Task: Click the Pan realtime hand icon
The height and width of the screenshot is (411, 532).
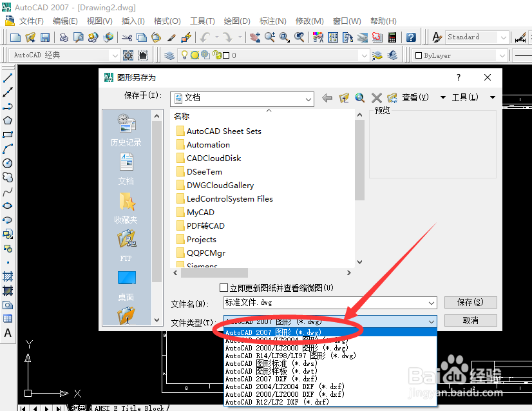Action: coord(255,37)
